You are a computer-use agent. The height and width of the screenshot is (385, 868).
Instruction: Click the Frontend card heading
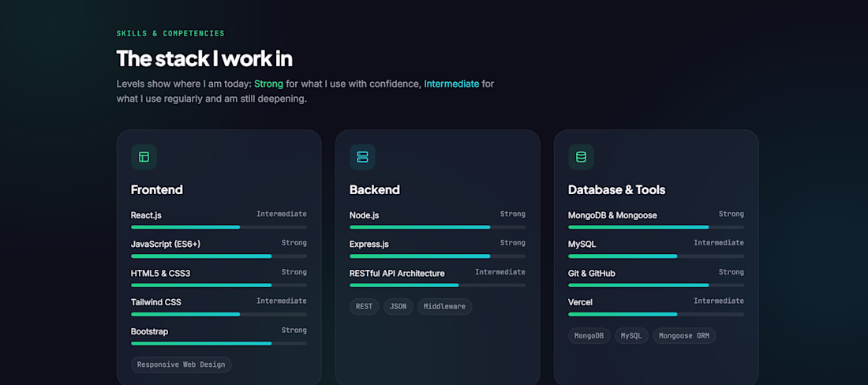[x=157, y=189]
